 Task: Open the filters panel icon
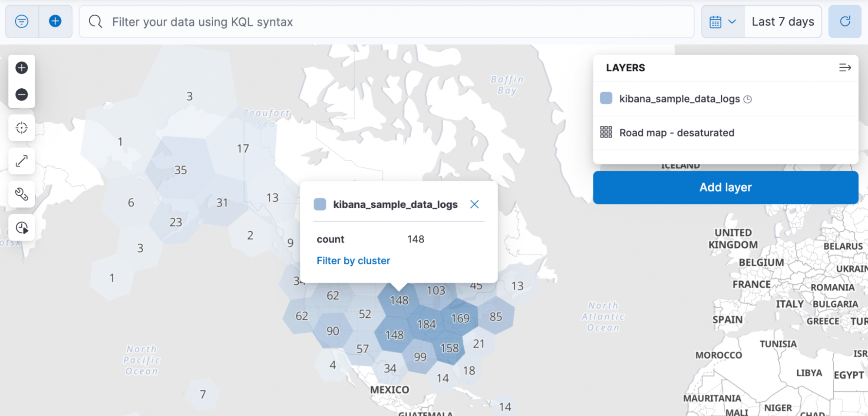pyautogui.click(x=21, y=21)
